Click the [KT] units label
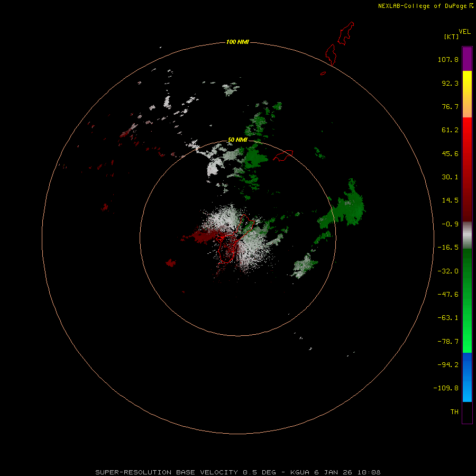This screenshot has height=476, width=476. click(x=452, y=36)
